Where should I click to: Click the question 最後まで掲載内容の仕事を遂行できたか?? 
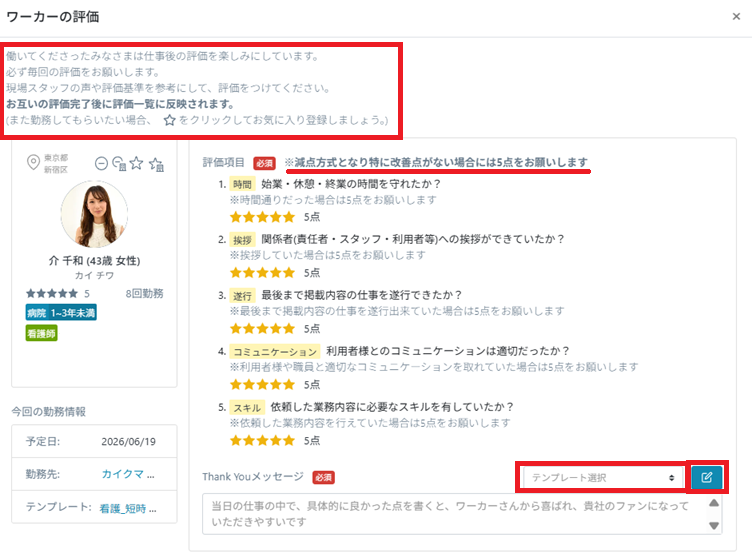[x=362, y=296]
